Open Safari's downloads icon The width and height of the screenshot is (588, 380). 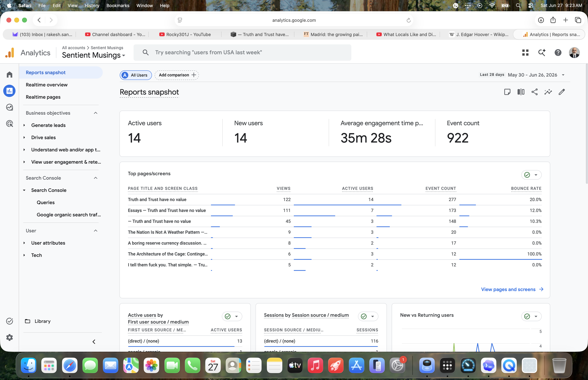click(x=541, y=20)
